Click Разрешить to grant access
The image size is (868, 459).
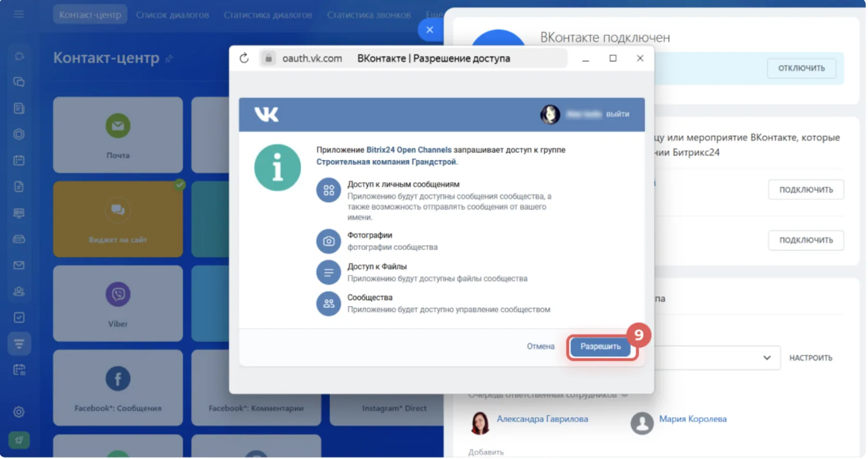[x=600, y=346]
